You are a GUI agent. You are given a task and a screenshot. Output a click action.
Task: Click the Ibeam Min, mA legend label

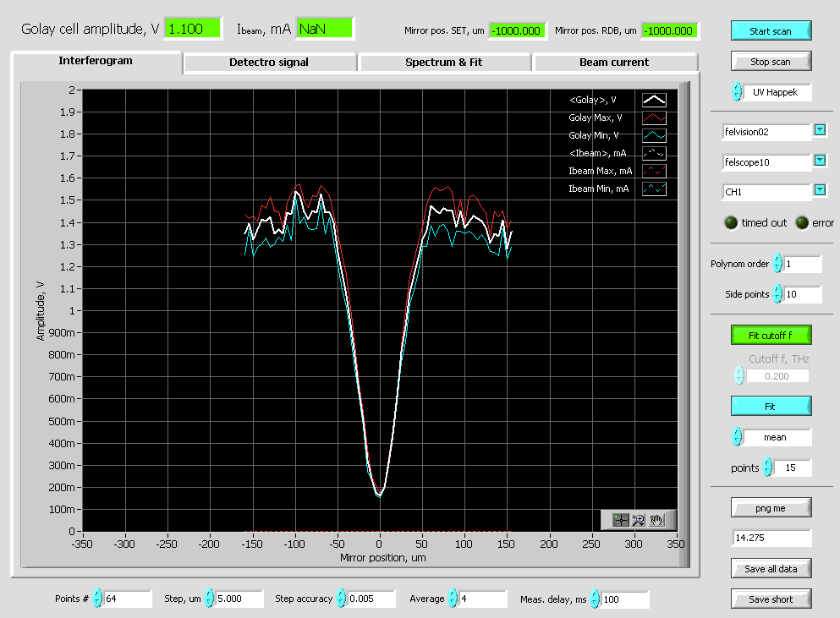click(x=598, y=189)
